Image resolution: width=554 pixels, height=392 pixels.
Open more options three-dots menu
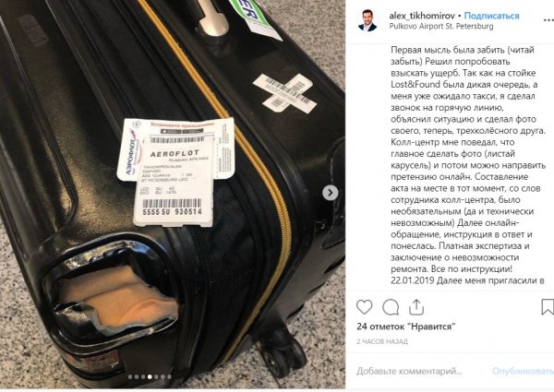(548, 20)
